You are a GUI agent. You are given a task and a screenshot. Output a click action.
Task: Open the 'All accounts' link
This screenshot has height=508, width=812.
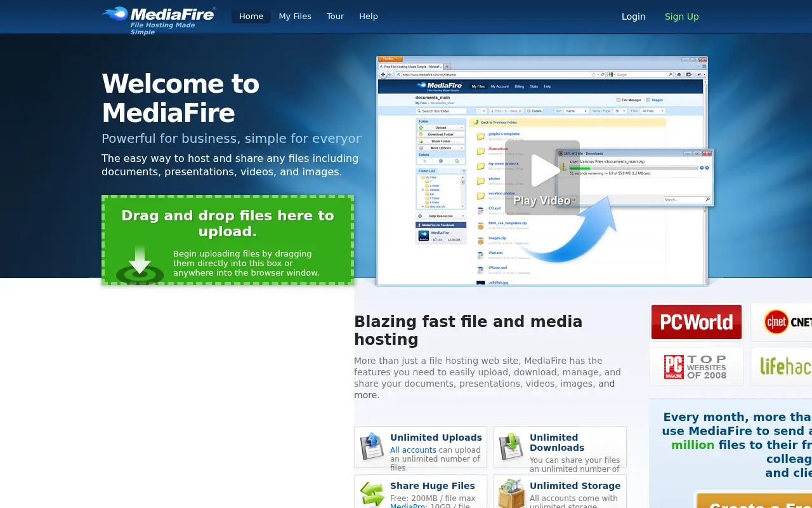(413, 450)
